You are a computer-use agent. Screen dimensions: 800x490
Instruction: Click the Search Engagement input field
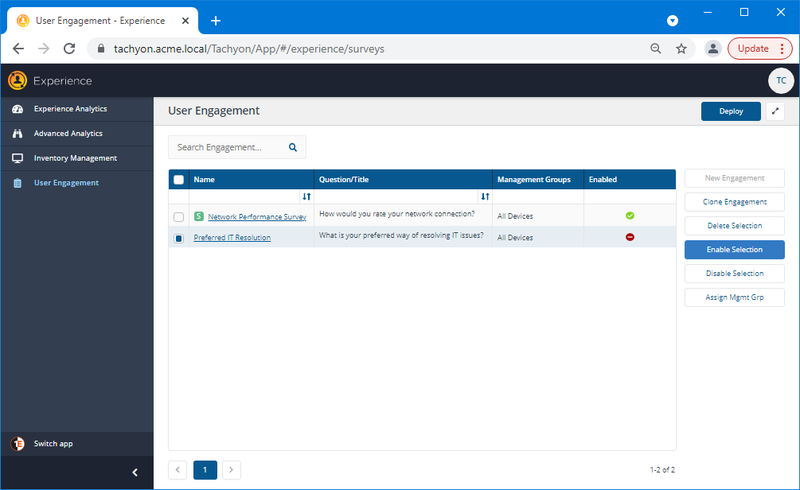point(228,147)
